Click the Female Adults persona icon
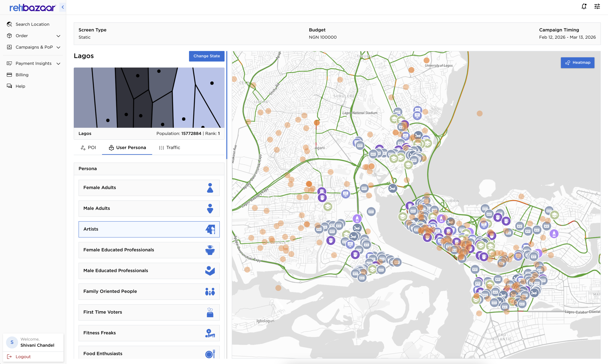The height and width of the screenshot is (364, 608). (210, 188)
